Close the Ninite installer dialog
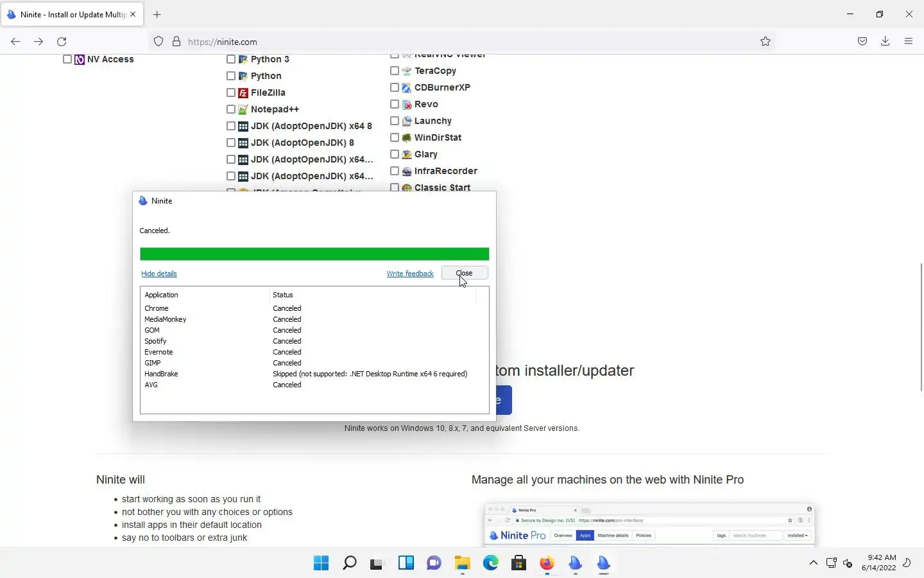 [x=465, y=273]
